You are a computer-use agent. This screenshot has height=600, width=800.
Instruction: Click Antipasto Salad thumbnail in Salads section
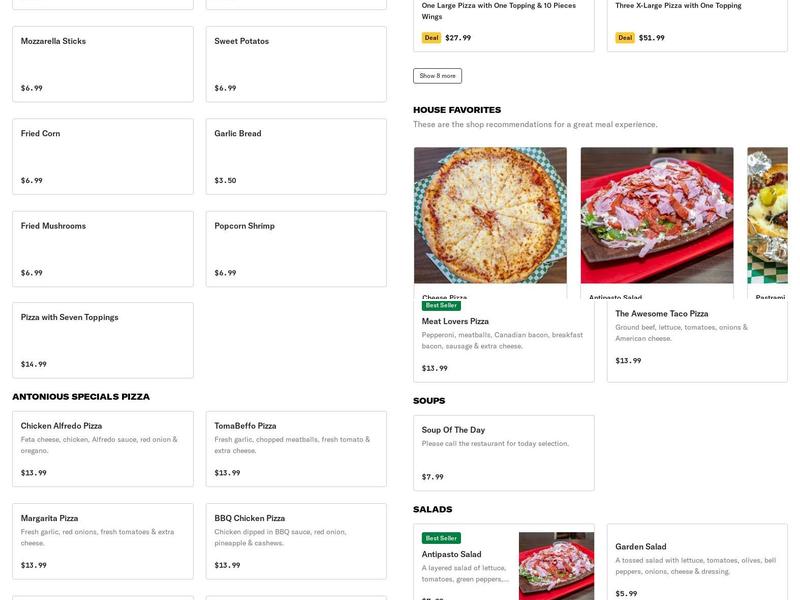556,565
